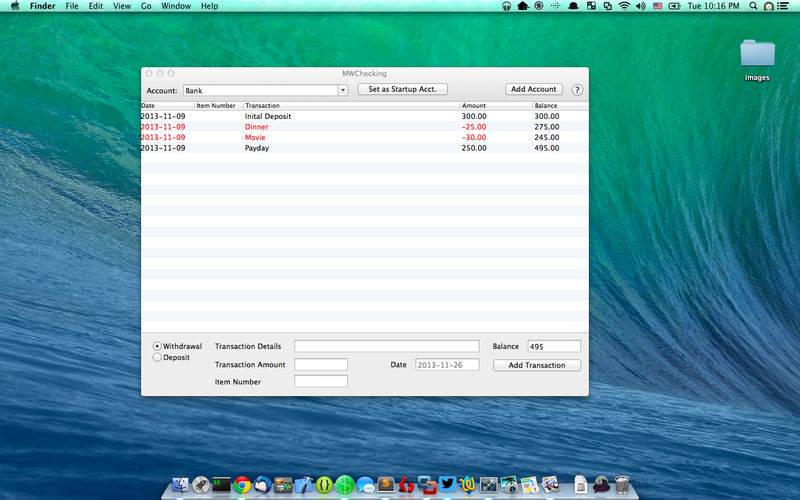
Task: Open the yellow W app in dock
Action: tap(468, 485)
